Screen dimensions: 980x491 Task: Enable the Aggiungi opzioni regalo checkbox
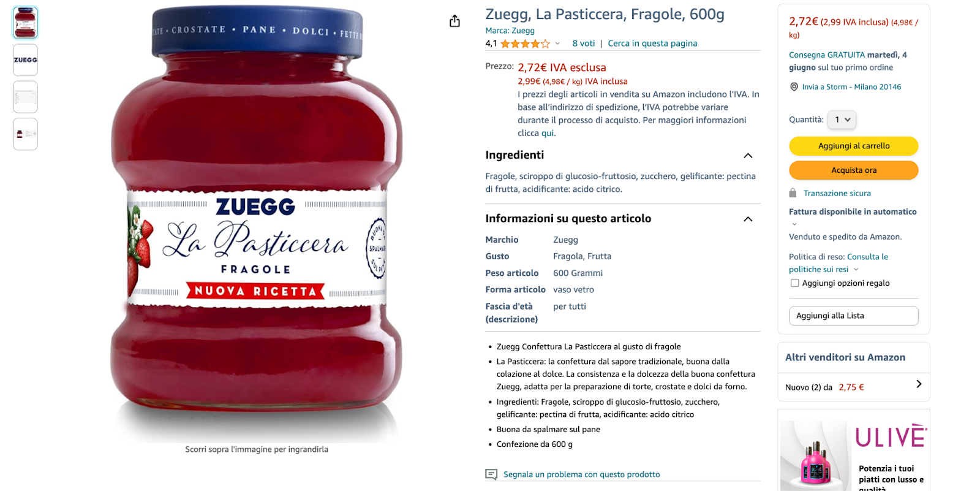[x=794, y=283]
